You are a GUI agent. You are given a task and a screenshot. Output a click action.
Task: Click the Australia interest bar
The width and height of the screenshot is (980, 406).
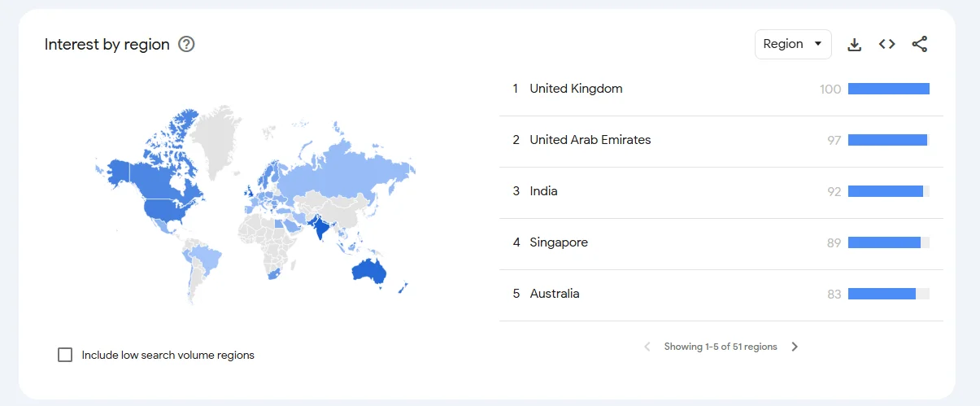pos(882,294)
